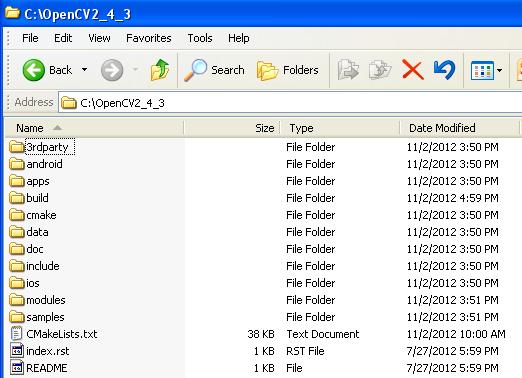This screenshot has height=378, width=522.
Task: Open the Tools menu
Action: [200, 38]
